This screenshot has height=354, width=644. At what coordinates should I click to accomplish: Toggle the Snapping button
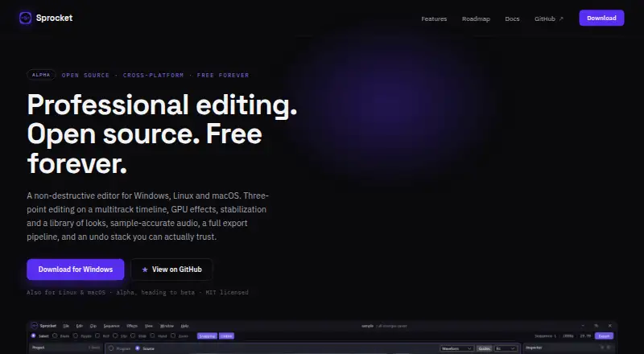(x=207, y=336)
